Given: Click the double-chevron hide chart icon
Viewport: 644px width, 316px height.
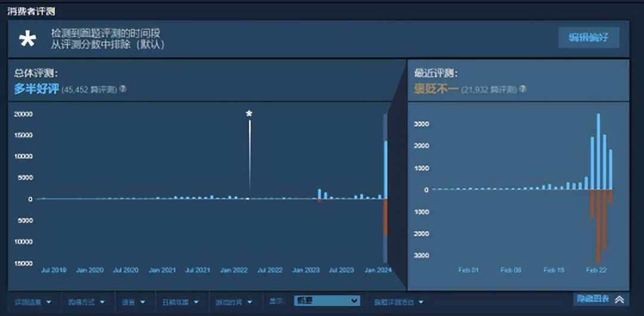Looking at the screenshot, I should click(620, 299).
